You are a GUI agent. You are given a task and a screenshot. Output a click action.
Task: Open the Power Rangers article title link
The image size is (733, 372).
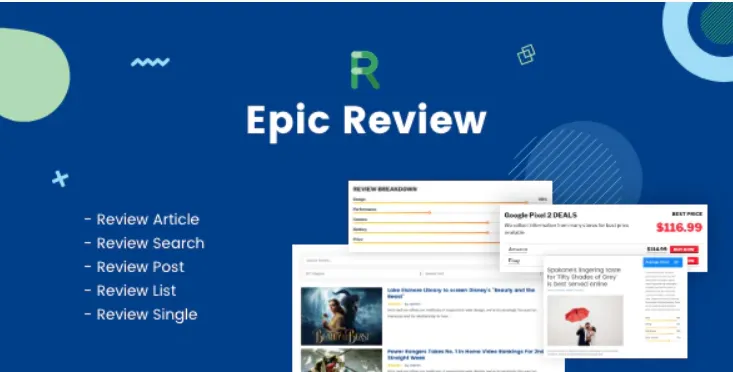465,354
